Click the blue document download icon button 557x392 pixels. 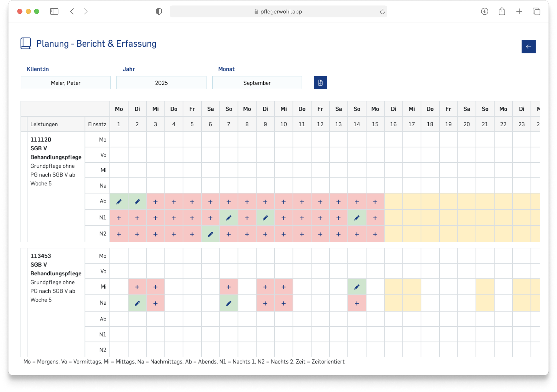(x=320, y=83)
